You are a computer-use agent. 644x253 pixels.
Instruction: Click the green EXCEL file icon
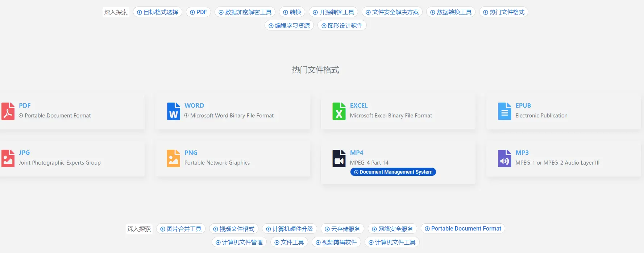pyautogui.click(x=339, y=111)
